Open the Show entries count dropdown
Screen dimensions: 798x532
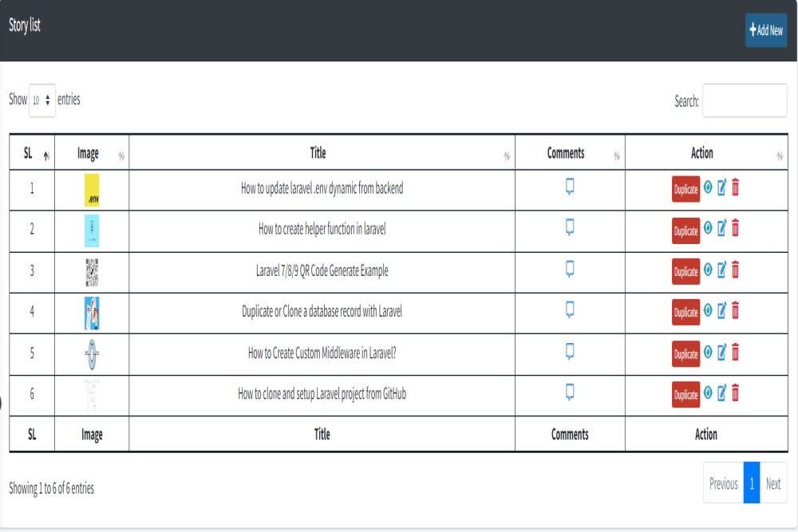tap(42, 100)
